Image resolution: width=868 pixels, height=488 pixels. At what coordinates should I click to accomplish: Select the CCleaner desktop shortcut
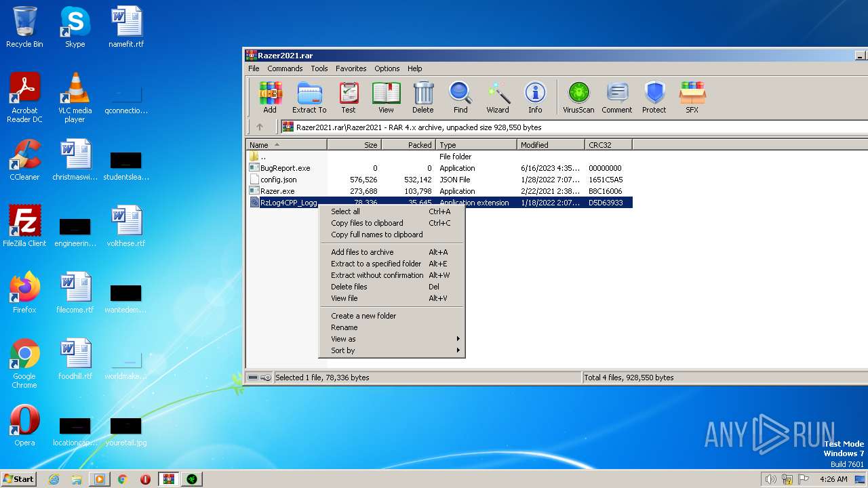[x=24, y=160]
